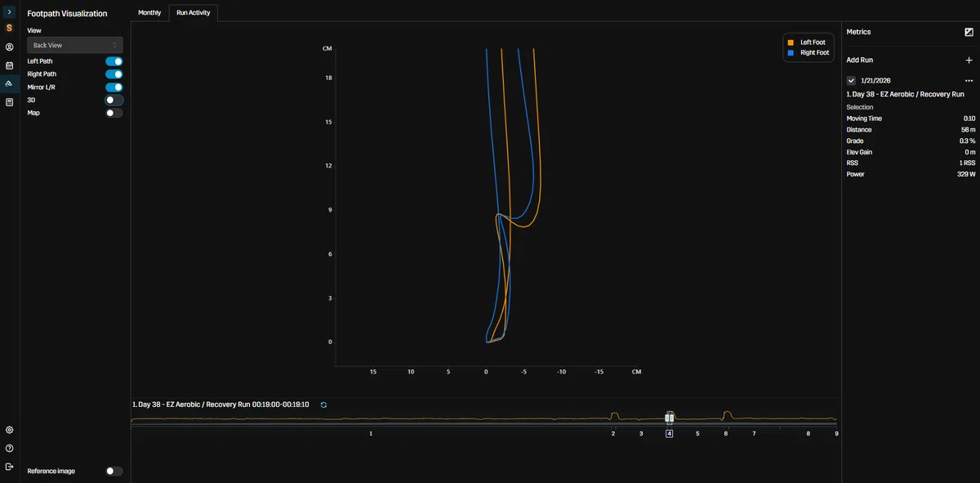Click the Selection label in Metrics
980x483 pixels.
pos(859,107)
